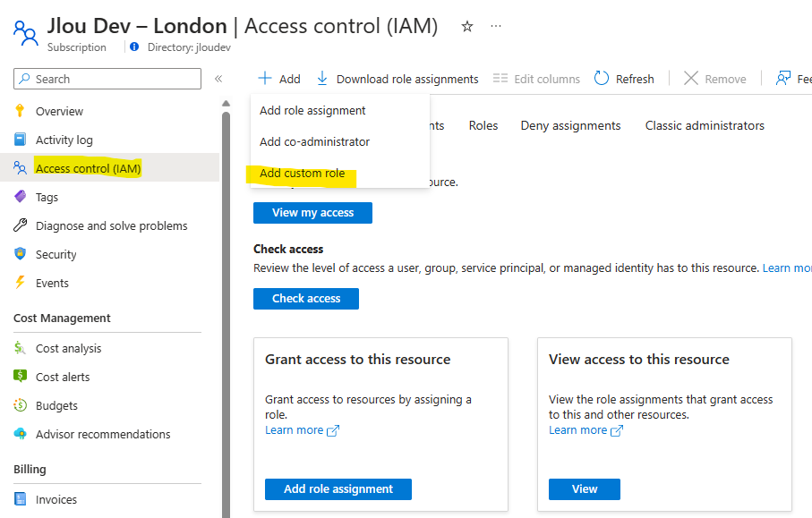812x518 pixels.
Task: Open Diagnose and solve problems
Action: (x=111, y=225)
